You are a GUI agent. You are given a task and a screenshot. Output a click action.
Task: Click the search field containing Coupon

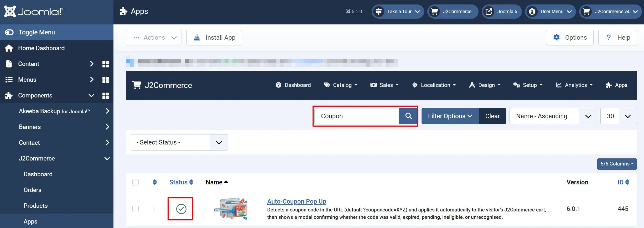[x=357, y=116]
